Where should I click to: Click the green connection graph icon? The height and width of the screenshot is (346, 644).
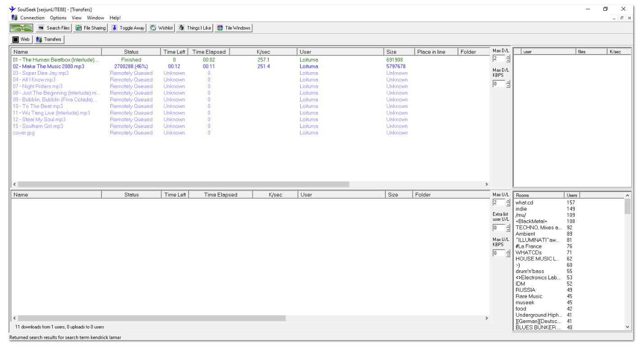coord(21,28)
